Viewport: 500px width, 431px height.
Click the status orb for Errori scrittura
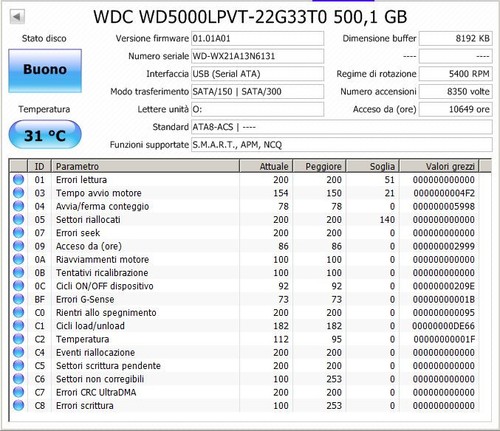[19, 405]
